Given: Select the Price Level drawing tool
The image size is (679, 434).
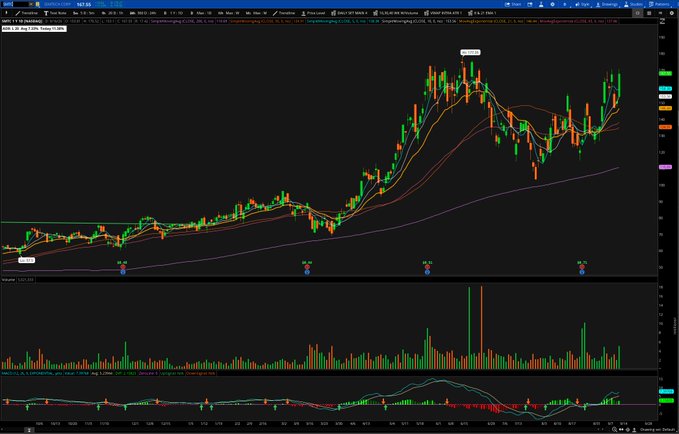Looking at the screenshot, I should click(x=313, y=13).
